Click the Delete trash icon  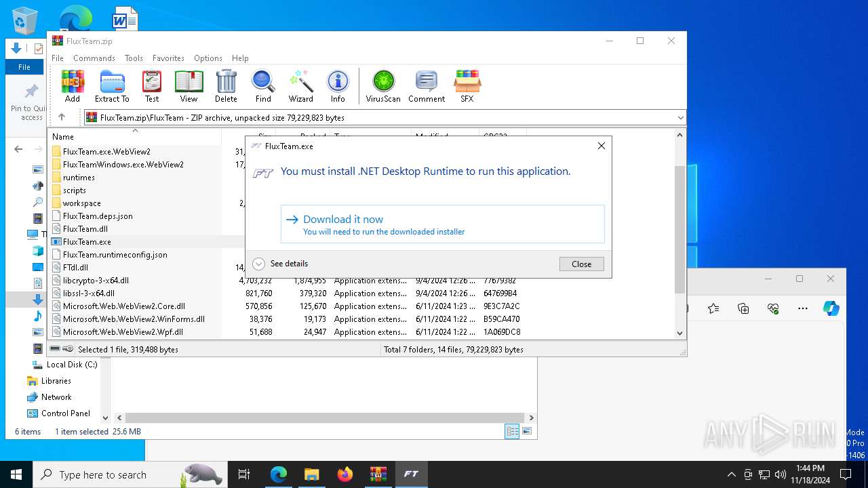point(226,86)
